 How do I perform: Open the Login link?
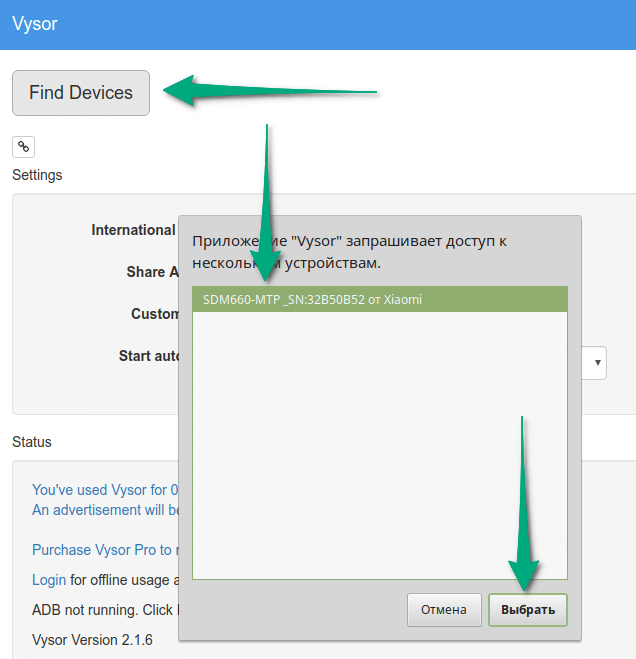pyautogui.click(x=49, y=580)
